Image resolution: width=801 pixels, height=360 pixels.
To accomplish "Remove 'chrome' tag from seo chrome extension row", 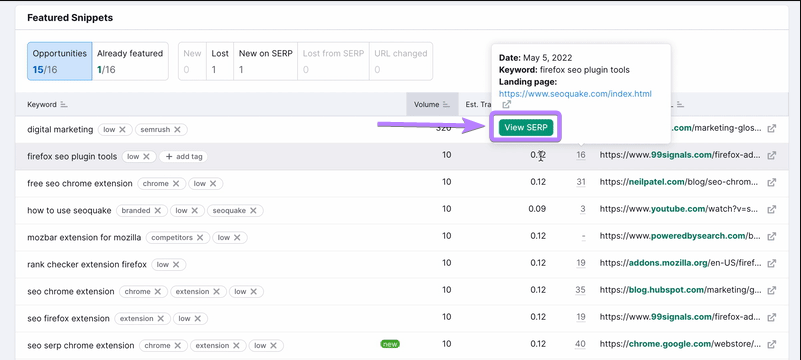I will coord(157,292).
